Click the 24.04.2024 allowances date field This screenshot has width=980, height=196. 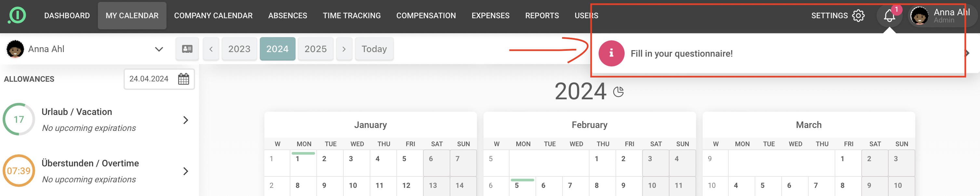tap(149, 79)
